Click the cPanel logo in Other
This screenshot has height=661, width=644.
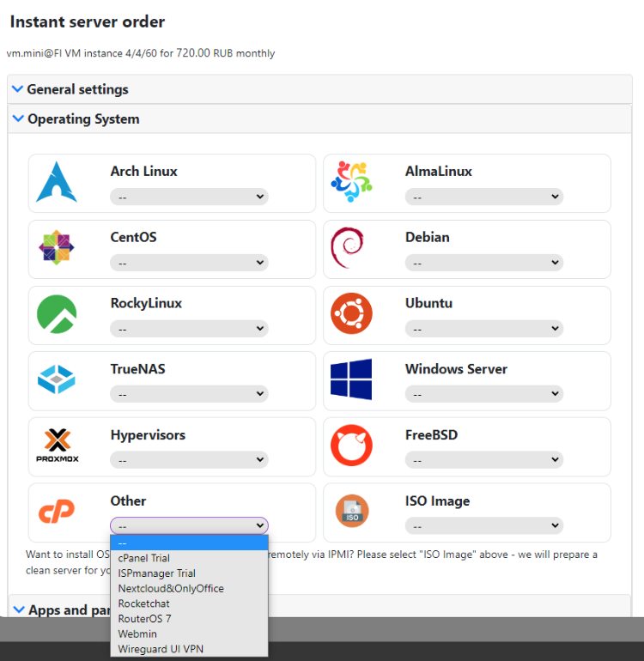click(x=57, y=511)
